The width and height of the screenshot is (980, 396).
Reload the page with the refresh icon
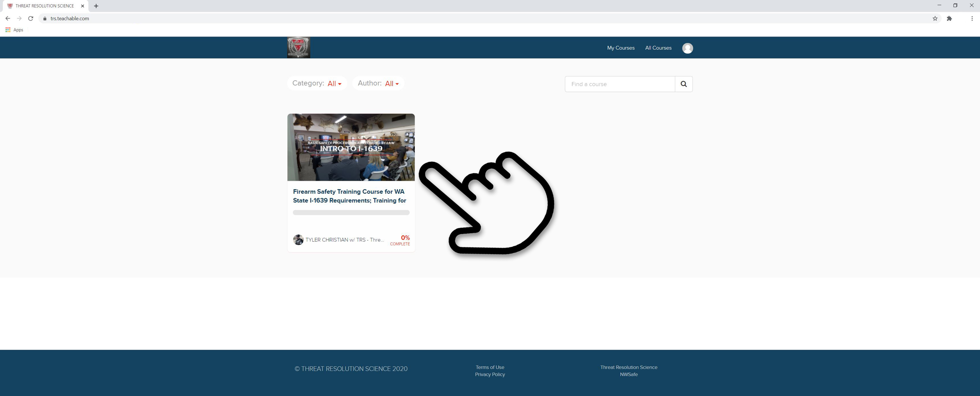pos(31,18)
